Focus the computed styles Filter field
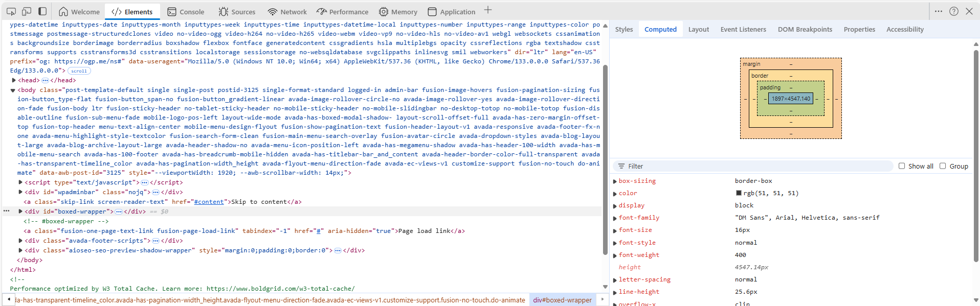The width and height of the screenshot is (980, 306). tap(753, 166)
